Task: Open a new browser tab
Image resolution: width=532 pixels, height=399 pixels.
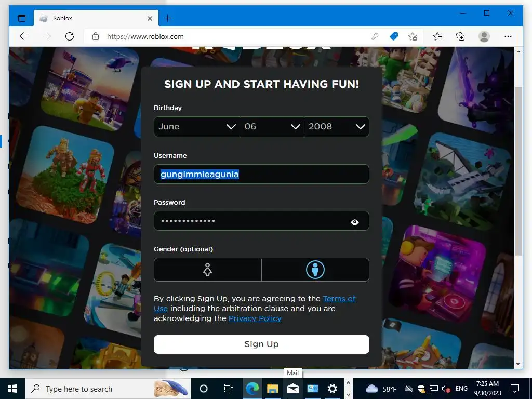Action: pos(168,18)
